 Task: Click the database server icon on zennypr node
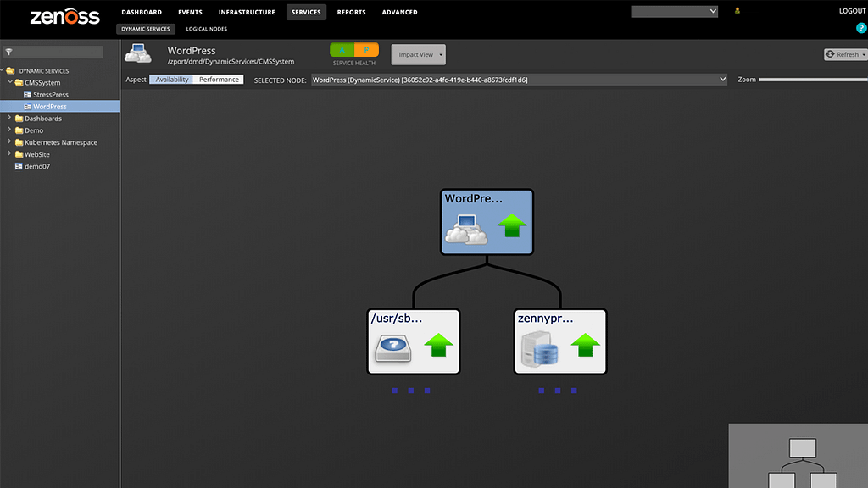pyautogui.click(x=539, y=347)
